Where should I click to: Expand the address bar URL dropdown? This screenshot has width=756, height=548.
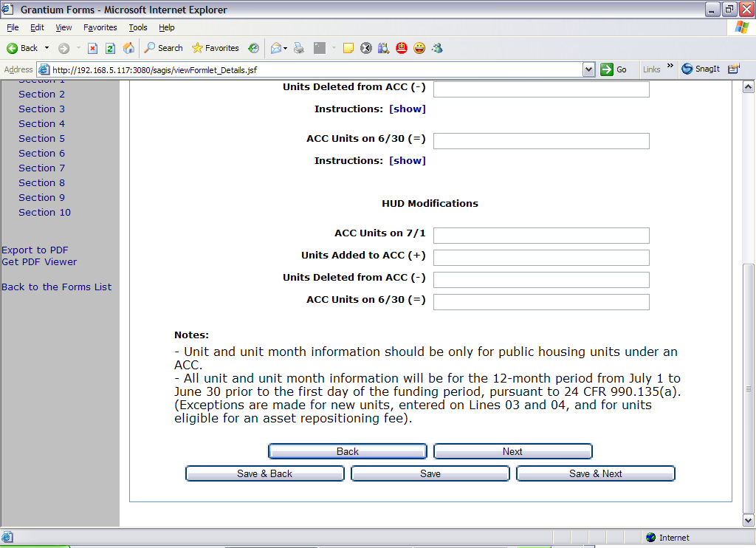(x=588, y=69)
